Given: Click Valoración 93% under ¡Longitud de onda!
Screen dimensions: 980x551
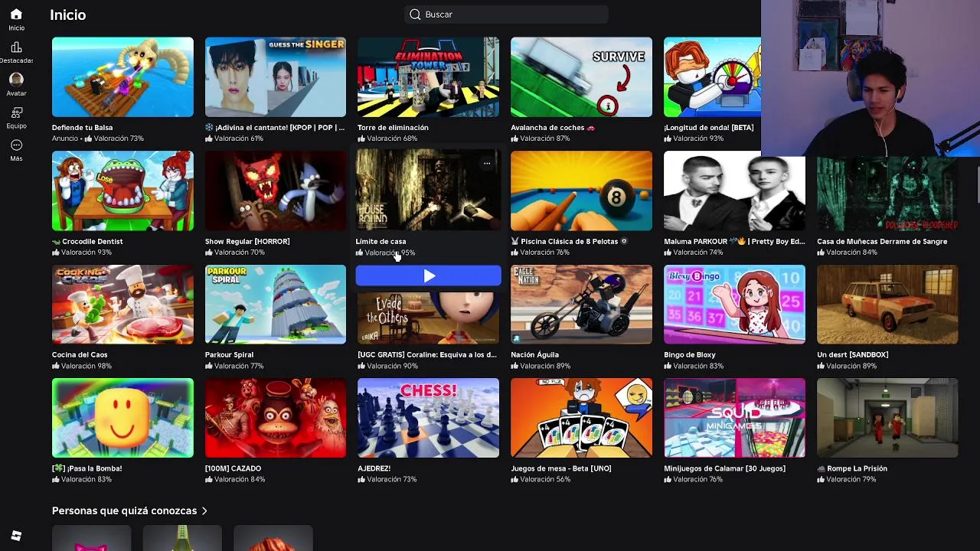Looking at the screenshot, I should pyautogui.click(x=698, y=139).
